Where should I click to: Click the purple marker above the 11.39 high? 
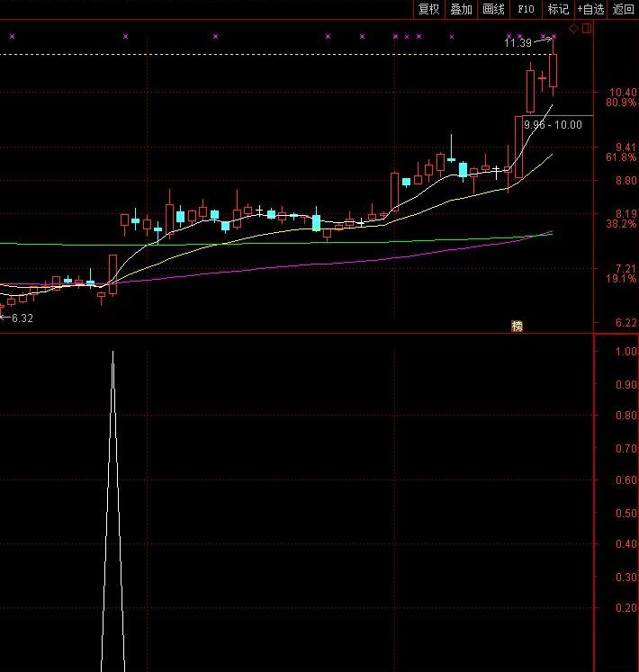554,36
